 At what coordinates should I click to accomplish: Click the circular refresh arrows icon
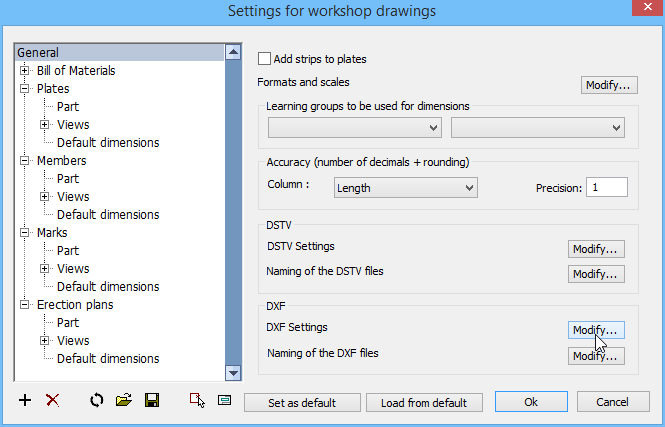pyautogui.click(x=97, y=400)
